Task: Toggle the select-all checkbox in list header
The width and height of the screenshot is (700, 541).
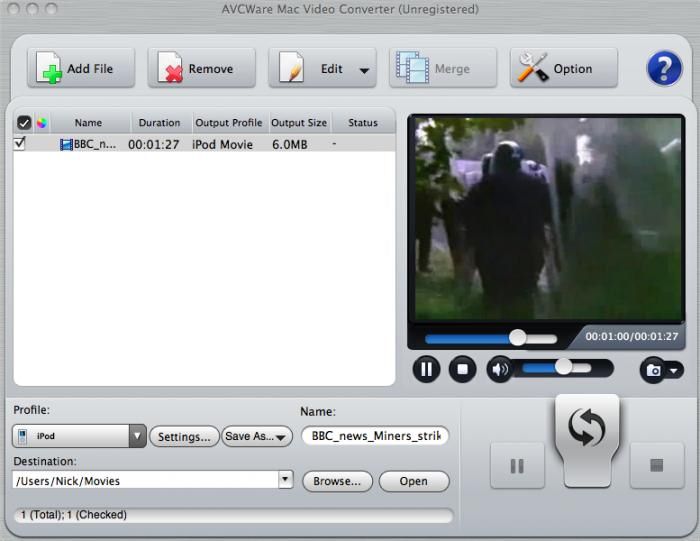Action: point(24,122)
